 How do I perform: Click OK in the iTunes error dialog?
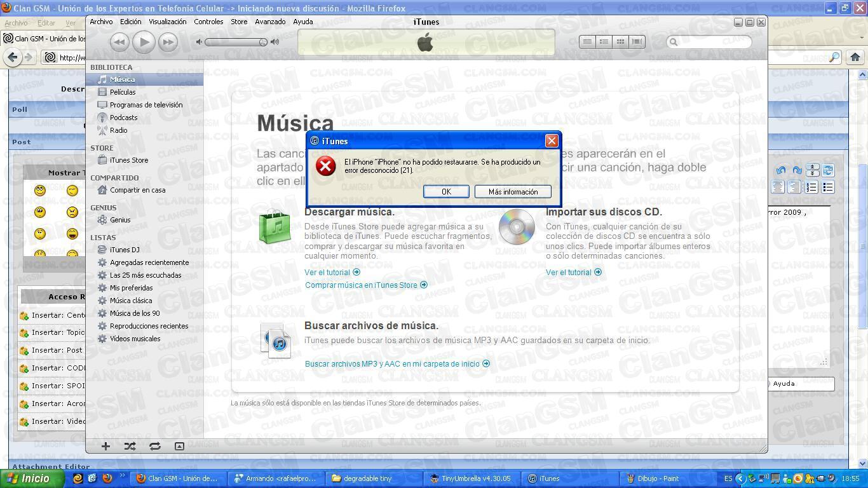(446, 192)
